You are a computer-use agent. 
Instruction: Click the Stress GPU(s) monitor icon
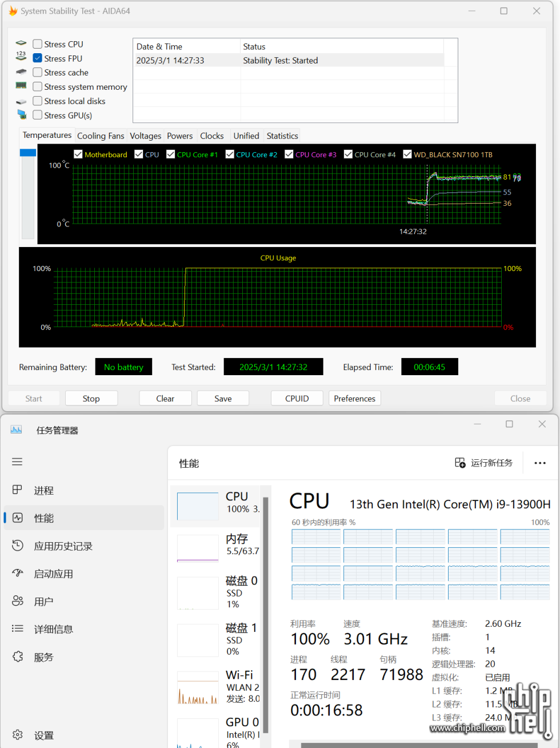pyautogui.click(x=22, y=114)
